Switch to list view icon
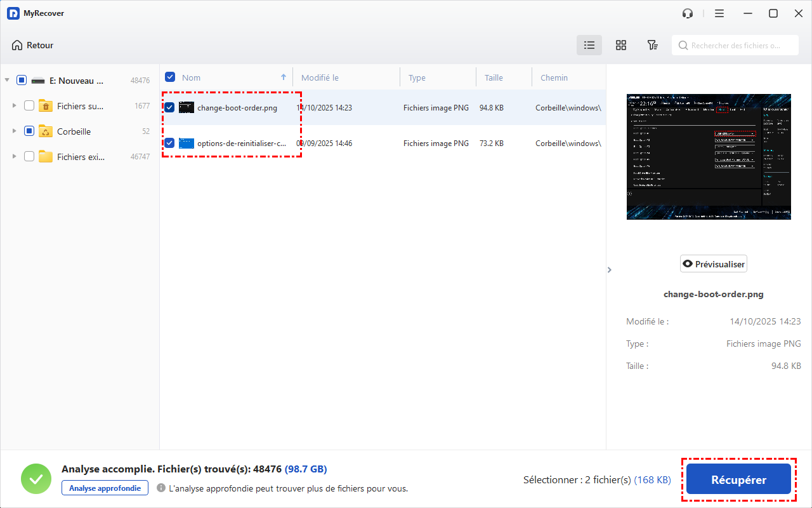The height and width of the screenshot is (508, 812). [589, 45]
